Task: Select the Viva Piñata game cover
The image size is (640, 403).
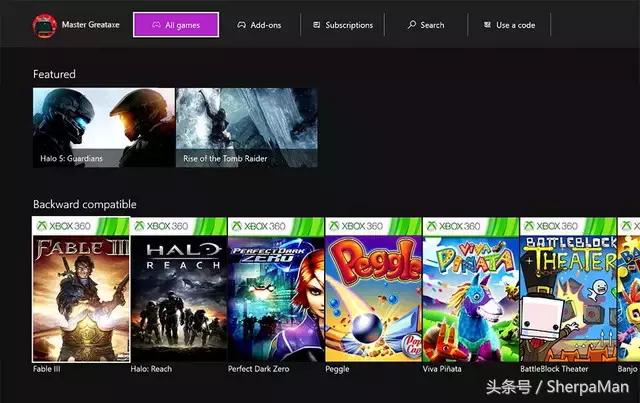Action: tap(471, 289)
